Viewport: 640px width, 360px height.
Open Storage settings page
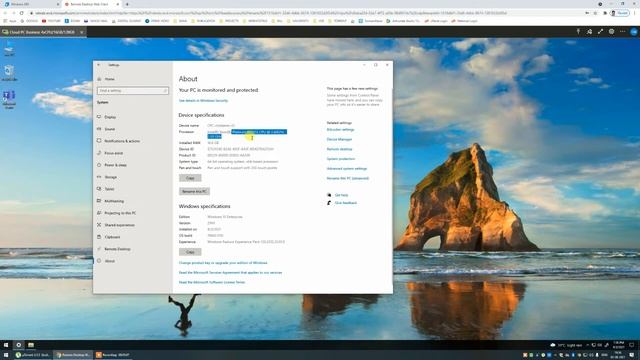111,177
